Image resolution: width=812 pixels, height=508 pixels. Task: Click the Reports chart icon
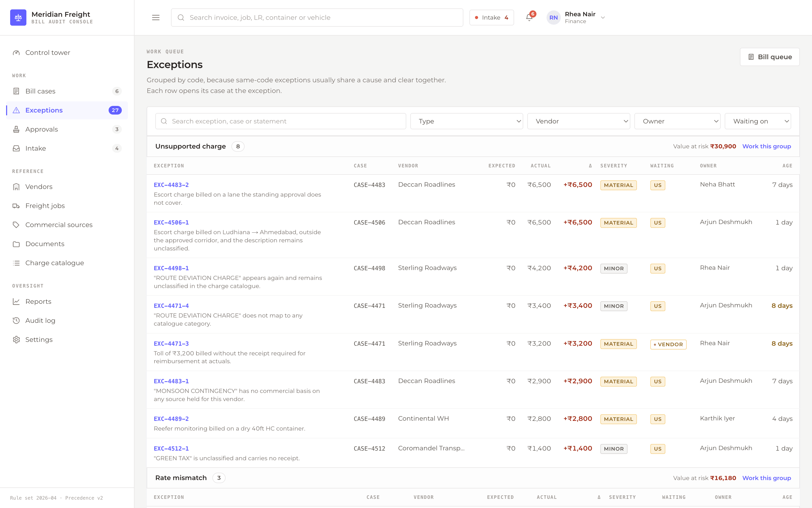16,301
